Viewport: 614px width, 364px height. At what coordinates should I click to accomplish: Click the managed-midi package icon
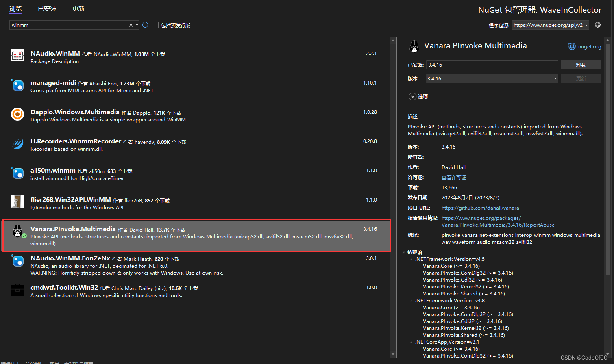17,85
